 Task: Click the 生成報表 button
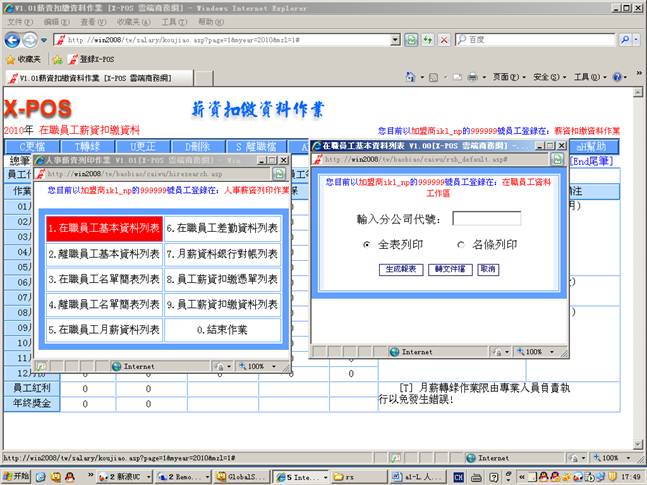[x=400, y=270]
